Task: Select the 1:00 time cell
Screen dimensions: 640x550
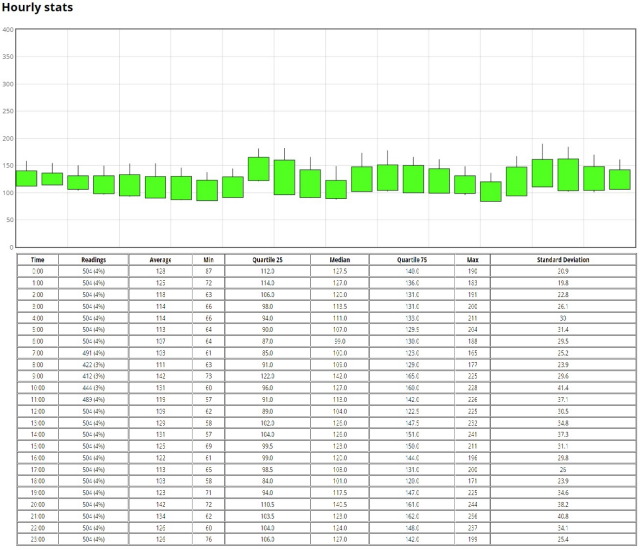Action: point(38,283)
